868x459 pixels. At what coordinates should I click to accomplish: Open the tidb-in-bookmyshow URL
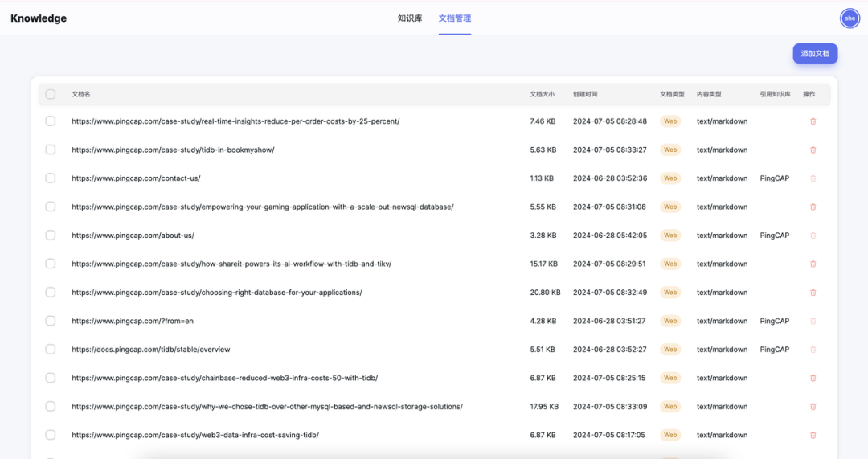(173, 150)
